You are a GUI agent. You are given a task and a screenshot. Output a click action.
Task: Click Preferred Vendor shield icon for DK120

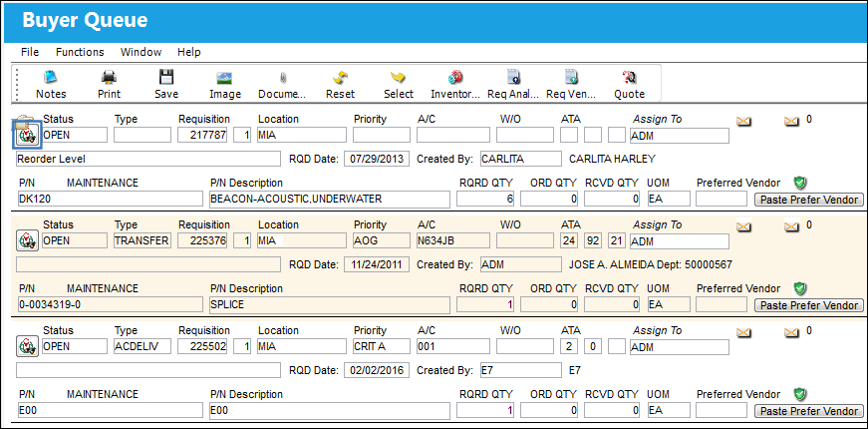click(x=799, y=183)
